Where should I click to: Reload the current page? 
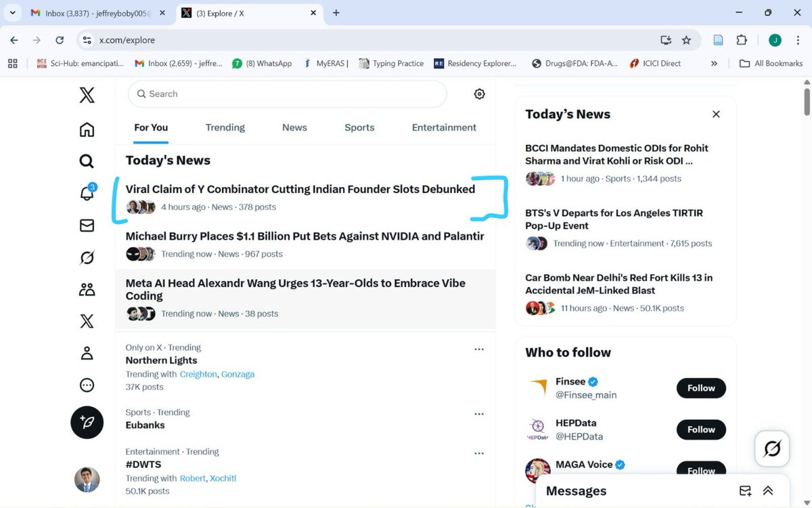click(x=60, y=40)
